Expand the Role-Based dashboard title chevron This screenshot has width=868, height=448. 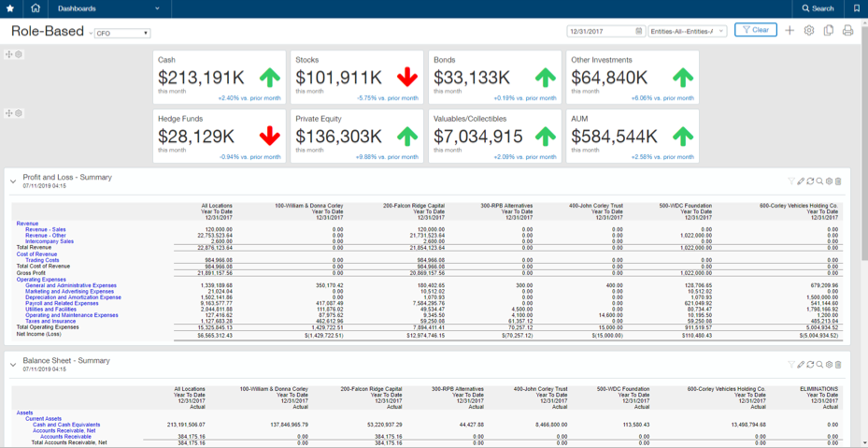click(x=91, y=34)
